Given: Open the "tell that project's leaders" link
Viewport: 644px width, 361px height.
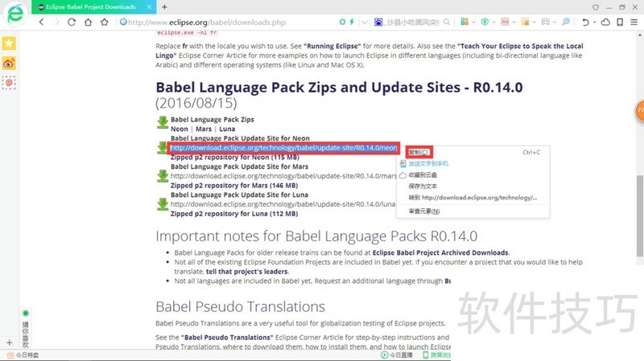Looking at the screenshot, I should pyautogui.click(x=247, y=272).
